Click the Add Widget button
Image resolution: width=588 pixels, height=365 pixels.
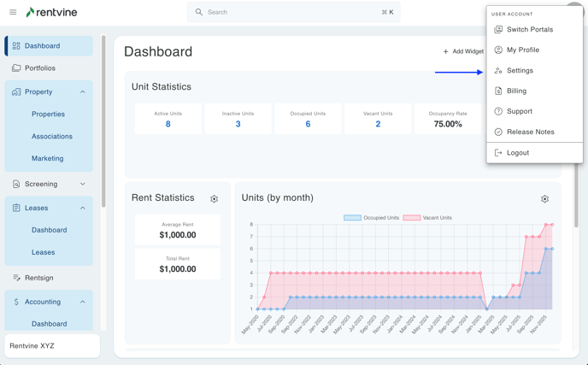click(x=463, y=51)
